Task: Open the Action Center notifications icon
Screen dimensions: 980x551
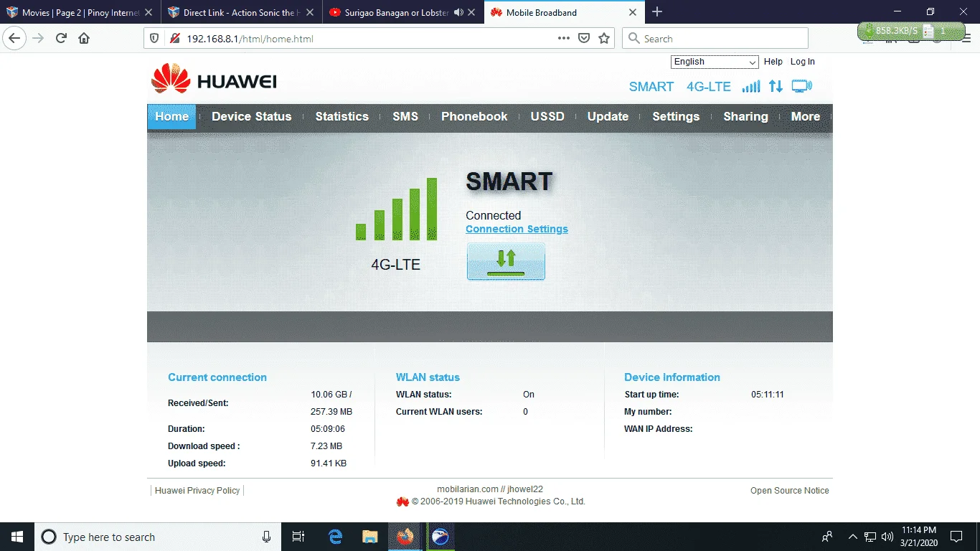Action: coord(956,537)
